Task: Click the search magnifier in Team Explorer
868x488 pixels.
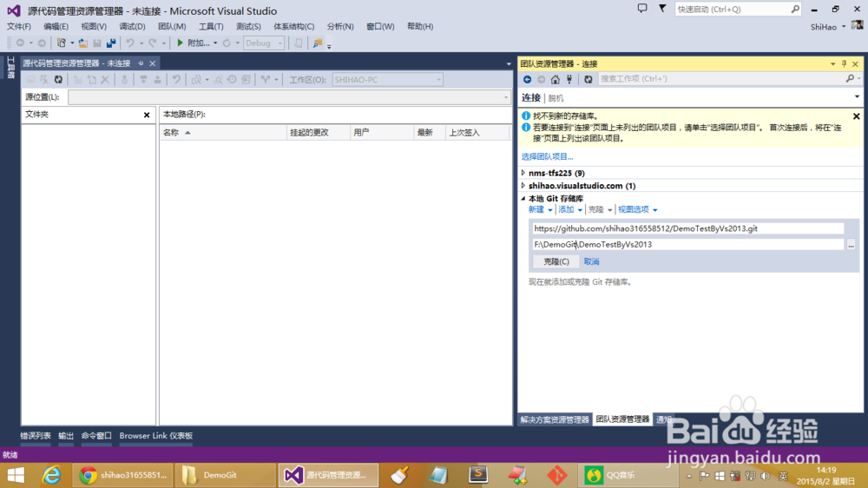Action: tap(850, 79)
